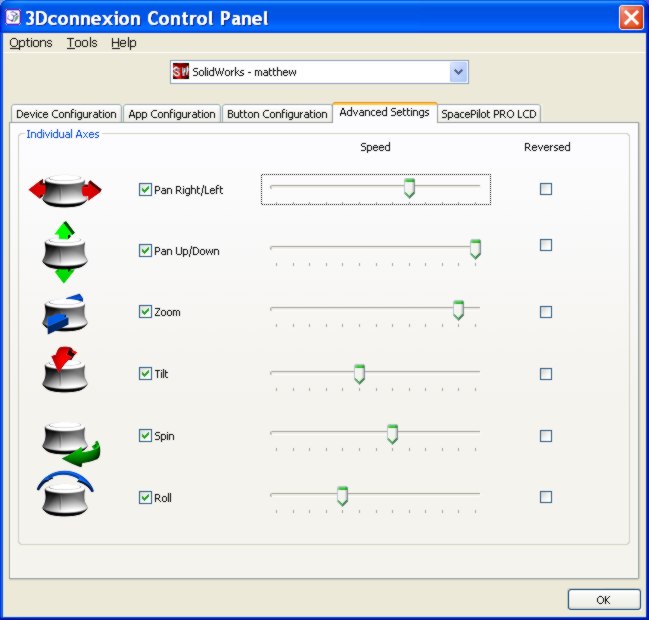Click the Roll blue arc cap icon

pos(65,493)
